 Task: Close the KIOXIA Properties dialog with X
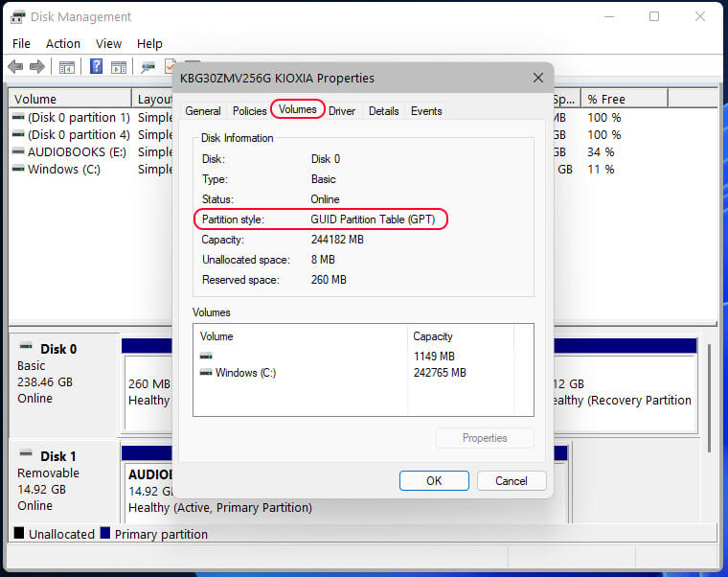pos(538,78)
